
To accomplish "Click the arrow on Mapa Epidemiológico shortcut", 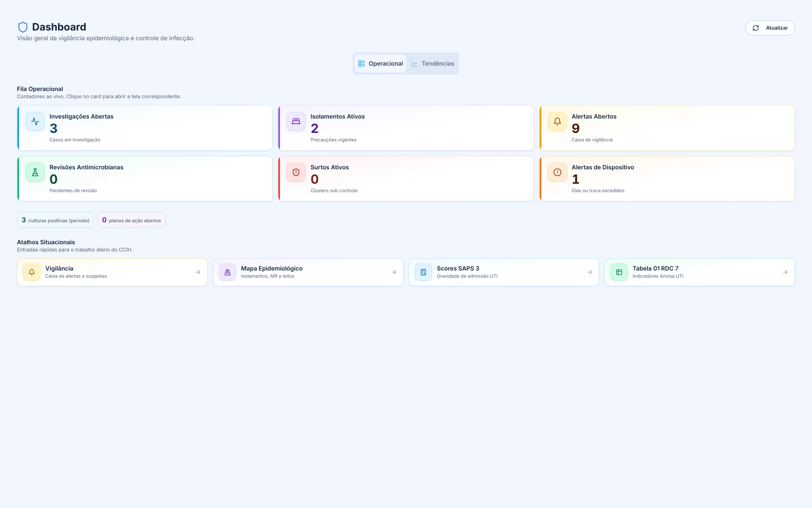I will coord(394,272).
